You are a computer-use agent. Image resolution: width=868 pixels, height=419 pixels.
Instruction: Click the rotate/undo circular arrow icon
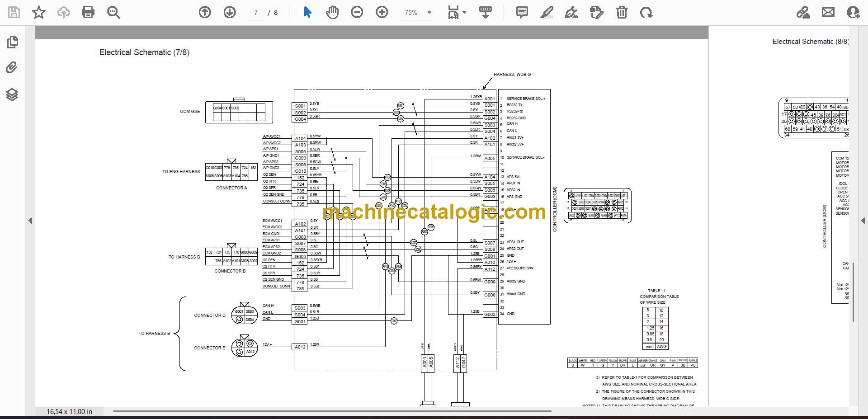(646, 12)
